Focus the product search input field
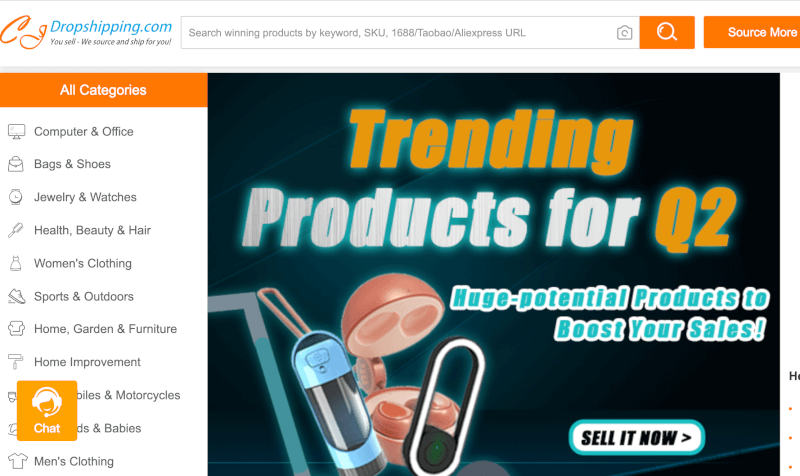This screenshot has height=476, width=800. pos(398,33)
